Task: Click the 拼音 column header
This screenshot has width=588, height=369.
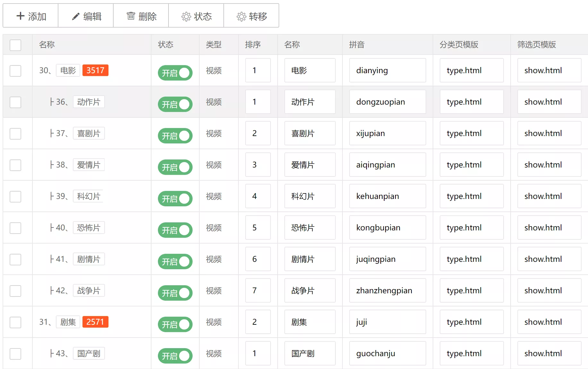Action: (x=357, y=45)
